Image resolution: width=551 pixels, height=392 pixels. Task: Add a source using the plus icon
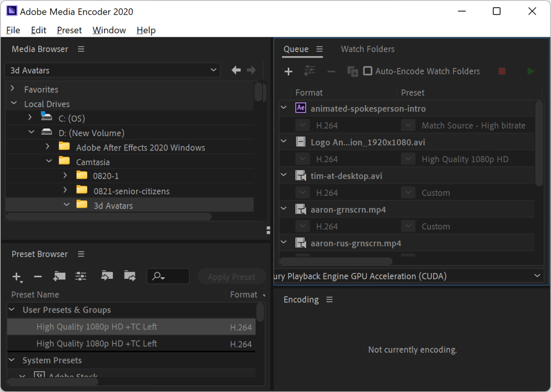[288, 71]
